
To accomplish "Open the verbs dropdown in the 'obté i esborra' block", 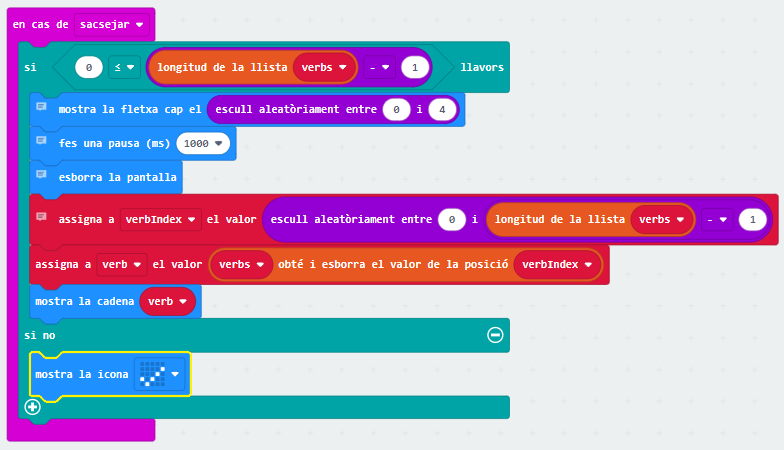I will click(x=241, y=265).
